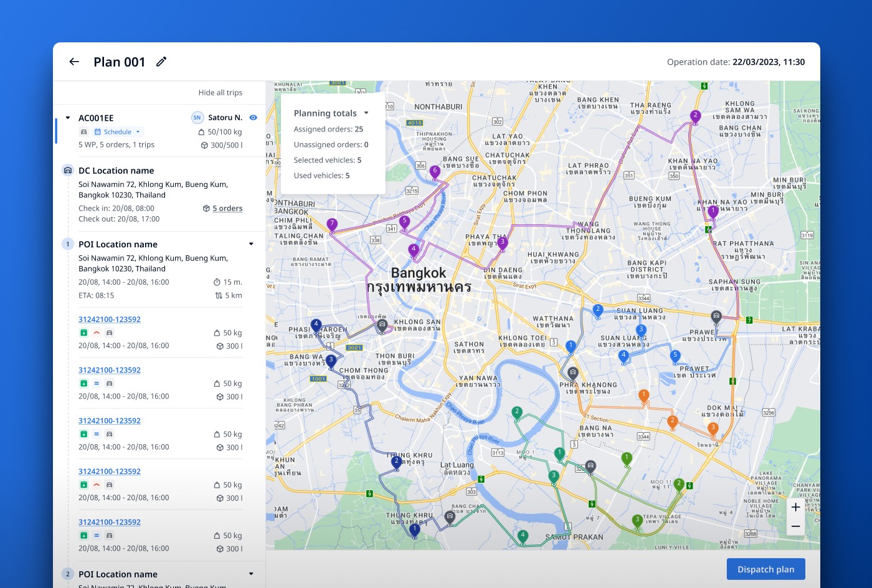This screenshot has width=872, height=588.
Task: Select teal marker 4 near Samut Prakan
Action: coord(523,536)
